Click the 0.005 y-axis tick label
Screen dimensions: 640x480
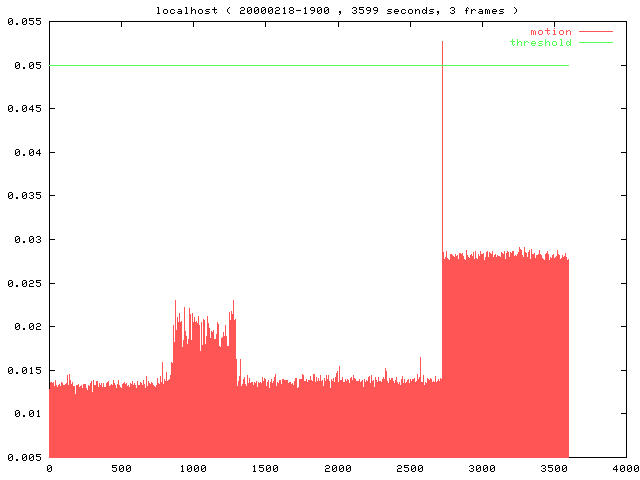(25, 457)
